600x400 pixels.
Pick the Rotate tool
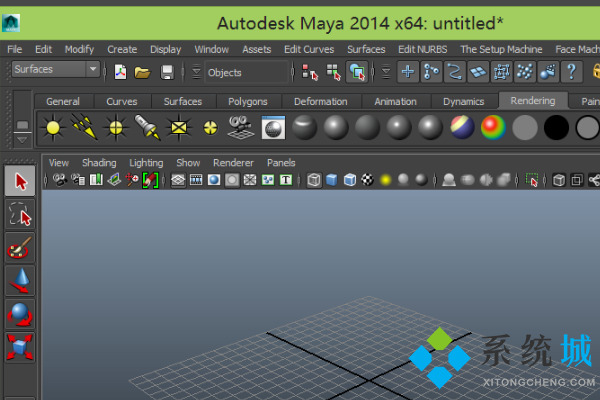[20, 314]
